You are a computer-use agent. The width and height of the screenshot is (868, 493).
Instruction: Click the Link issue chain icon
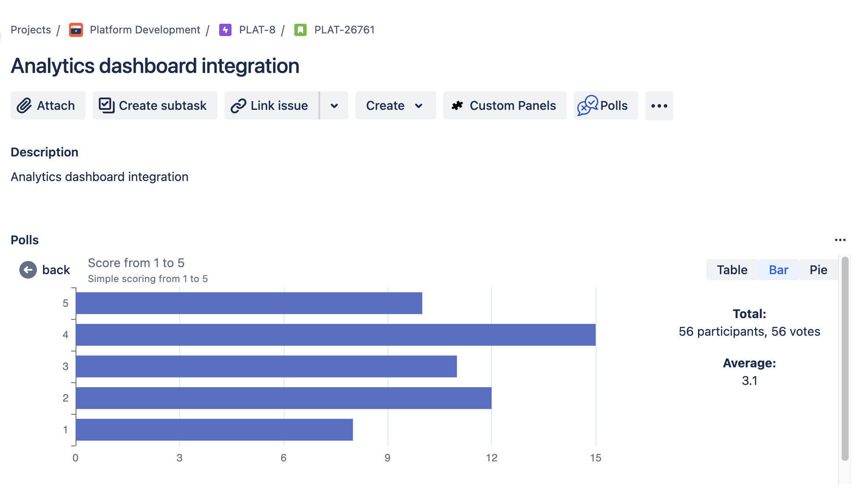click(239, 105)
